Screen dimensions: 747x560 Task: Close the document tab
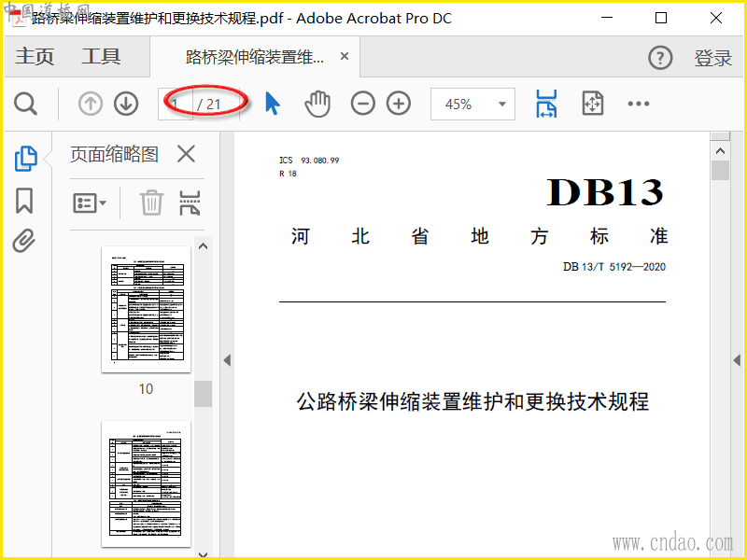point(345,56)
